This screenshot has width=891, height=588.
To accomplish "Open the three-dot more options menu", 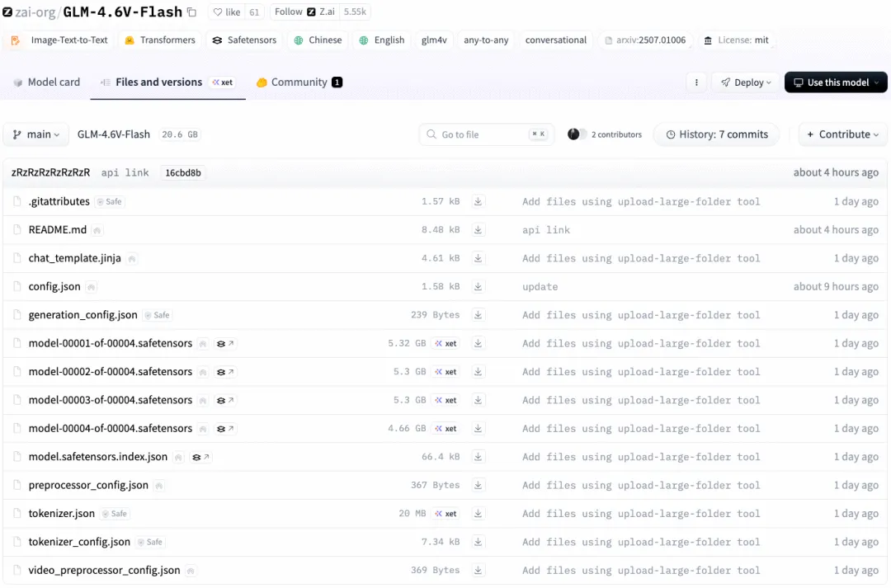I will (696, 82).
